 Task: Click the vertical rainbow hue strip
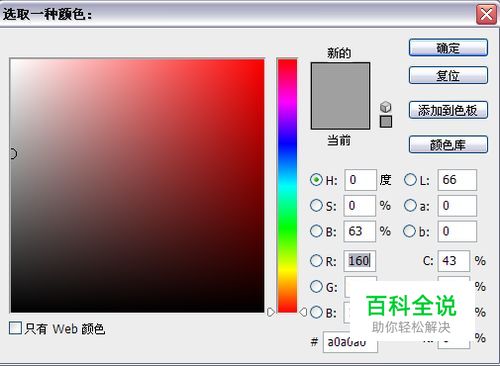(287, 186)
